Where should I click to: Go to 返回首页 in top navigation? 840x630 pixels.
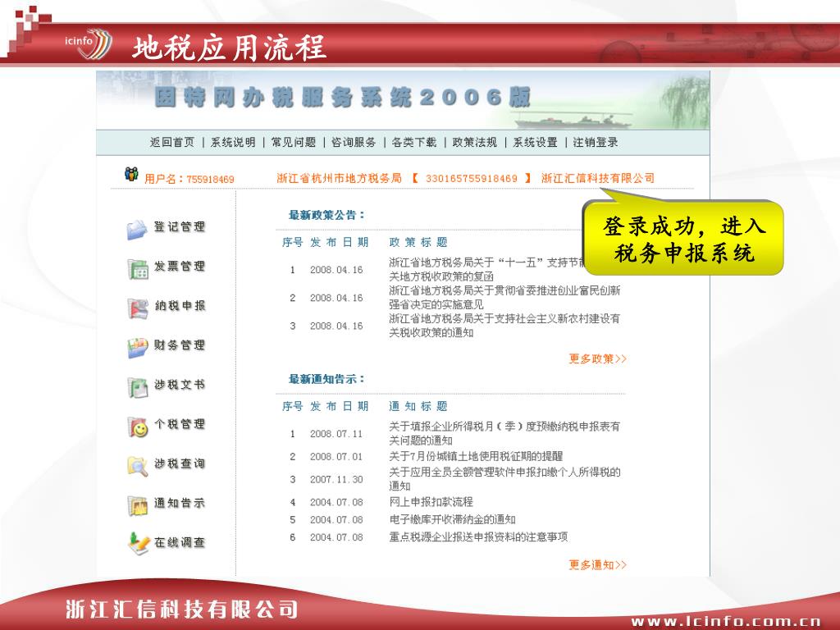[172, 142]
